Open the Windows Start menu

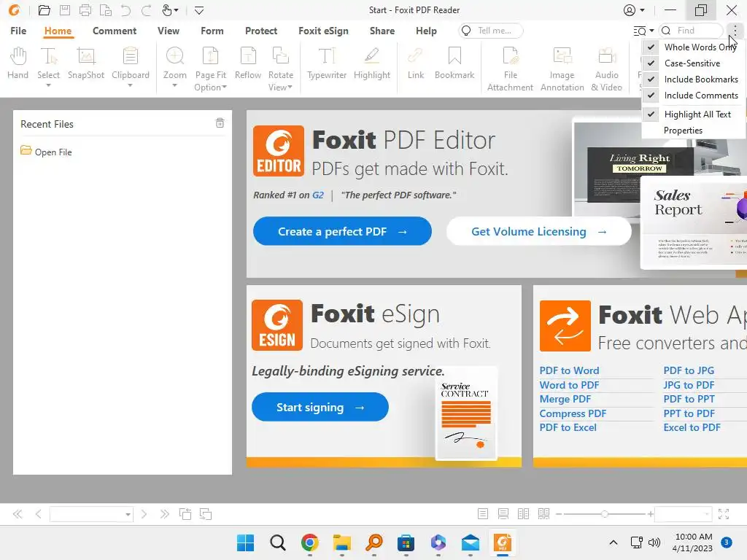[245, 542]
